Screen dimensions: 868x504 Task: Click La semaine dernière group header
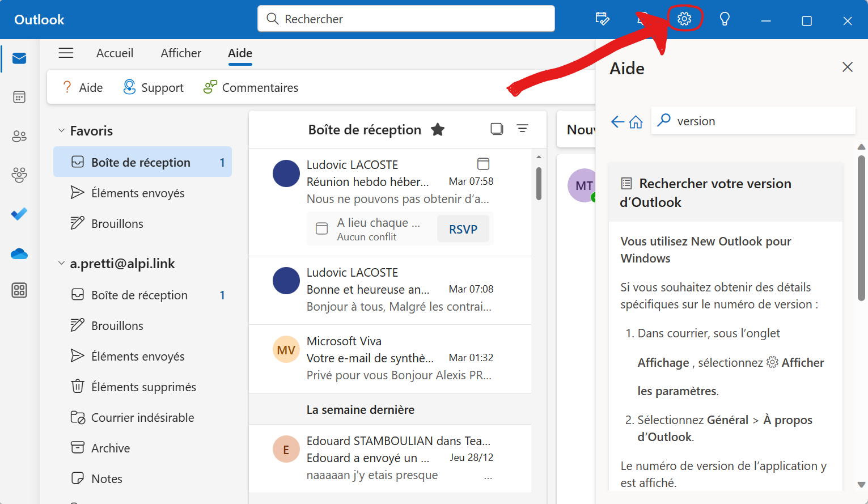click(390, 409)
